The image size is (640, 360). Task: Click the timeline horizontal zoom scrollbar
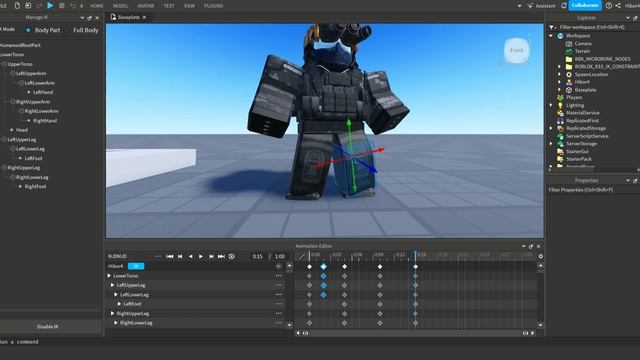(415, 333)
